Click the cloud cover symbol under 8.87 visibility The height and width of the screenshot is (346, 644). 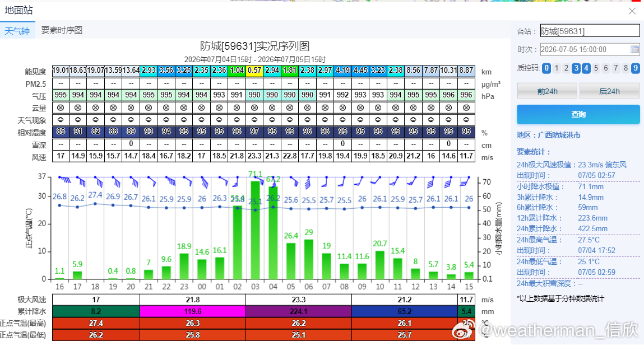pyautogui.click(x=466, y=108)
